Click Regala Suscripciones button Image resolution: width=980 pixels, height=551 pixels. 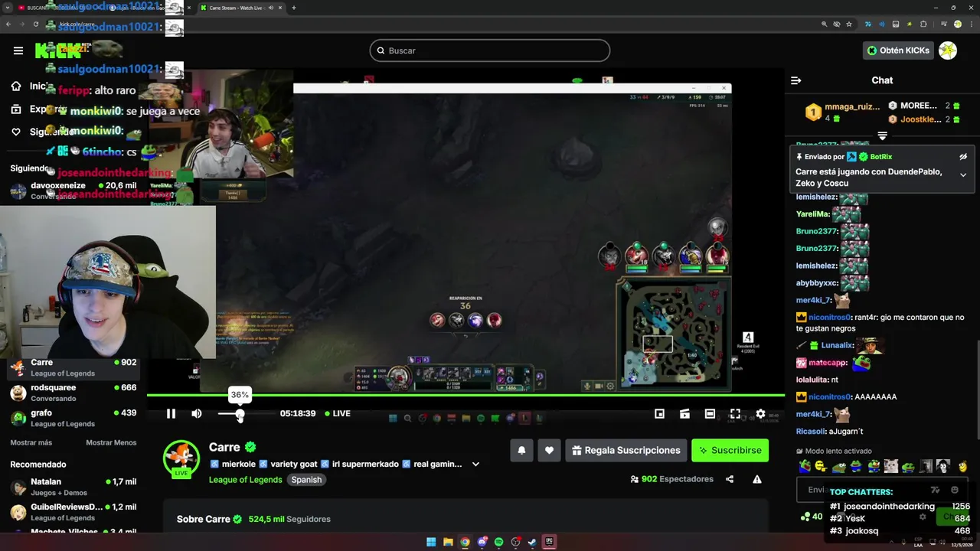tap(626, 451)
